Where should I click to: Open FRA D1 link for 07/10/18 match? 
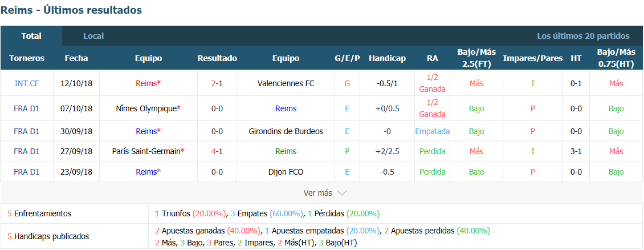[x=27, y=108]
